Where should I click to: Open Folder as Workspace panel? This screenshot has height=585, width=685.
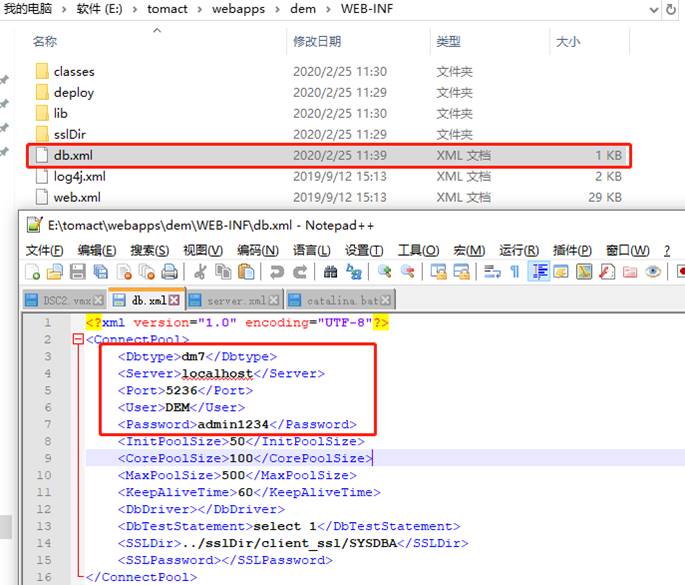coord(630,272)
